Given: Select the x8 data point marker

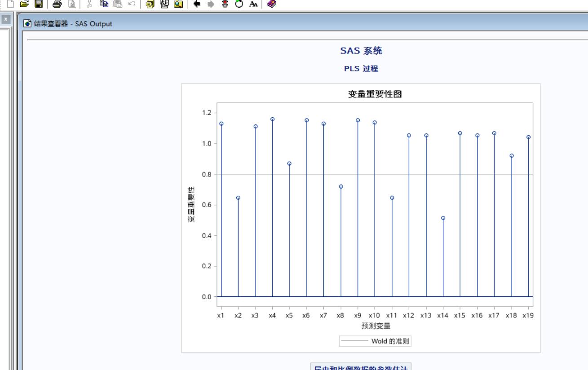Looking at the screenshot, I should (341, 186).
